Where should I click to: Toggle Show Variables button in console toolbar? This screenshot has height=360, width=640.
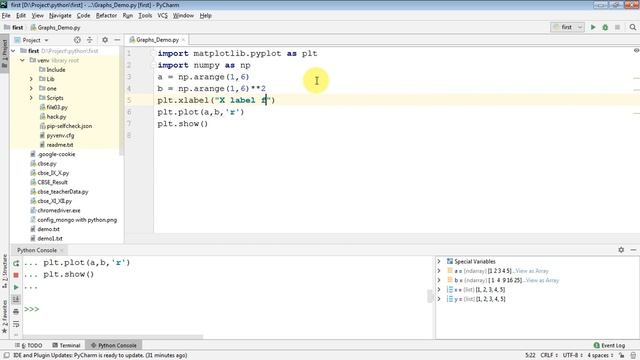16,299
